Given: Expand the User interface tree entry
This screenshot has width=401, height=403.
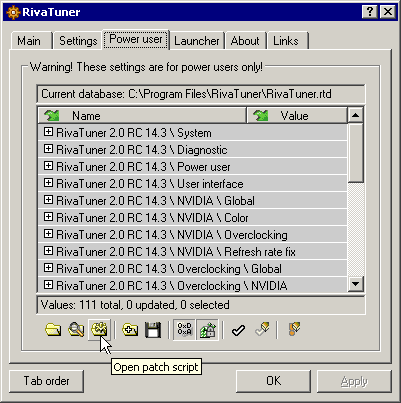Looking at the screenshot, I should (48, 183).
